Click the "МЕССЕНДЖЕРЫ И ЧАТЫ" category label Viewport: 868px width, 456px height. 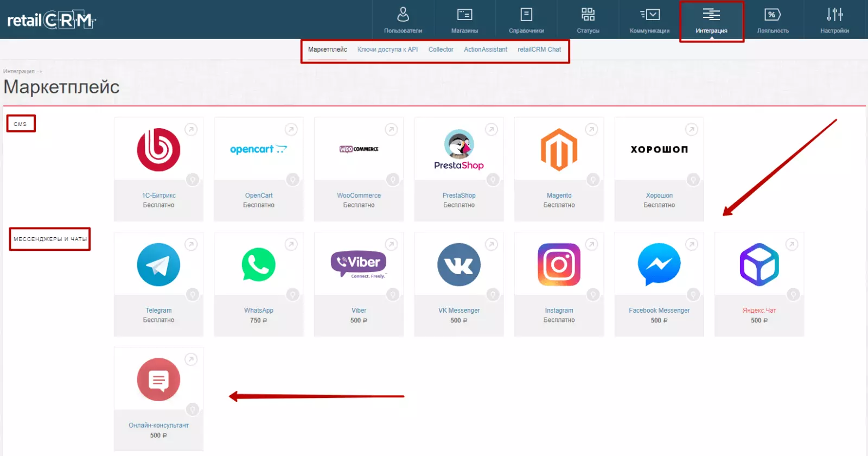[x=50, y=239]
